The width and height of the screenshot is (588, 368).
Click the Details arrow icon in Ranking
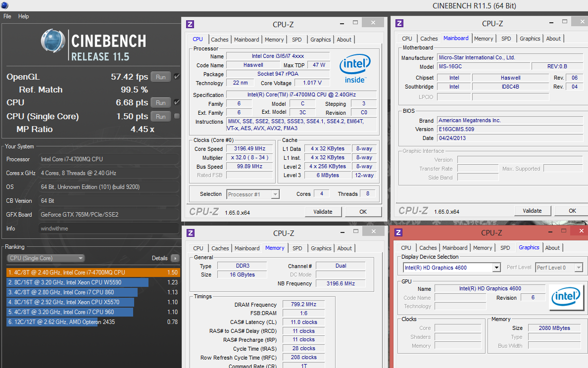[175, 258]
